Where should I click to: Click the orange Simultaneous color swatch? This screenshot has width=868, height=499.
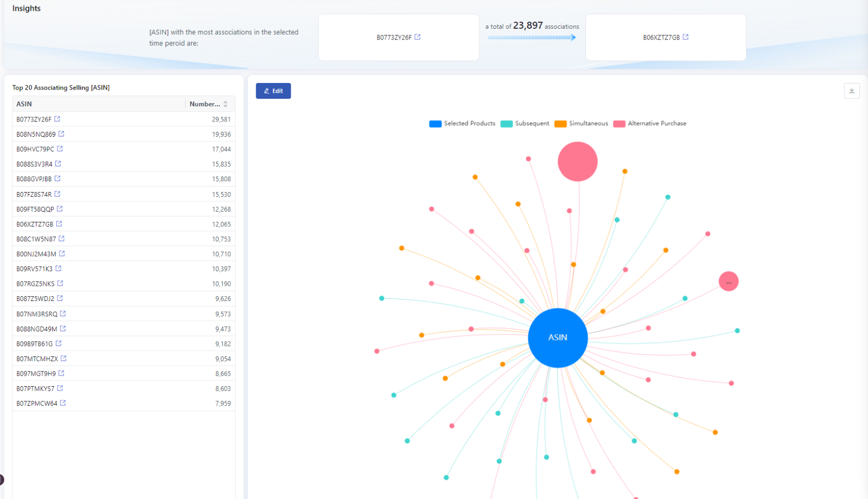click(560, 124)
